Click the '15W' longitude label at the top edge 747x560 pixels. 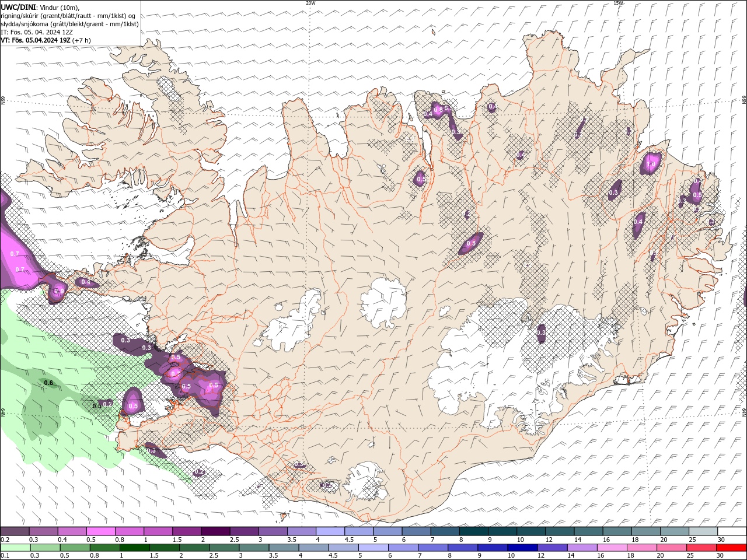click(x=618, y=3)
